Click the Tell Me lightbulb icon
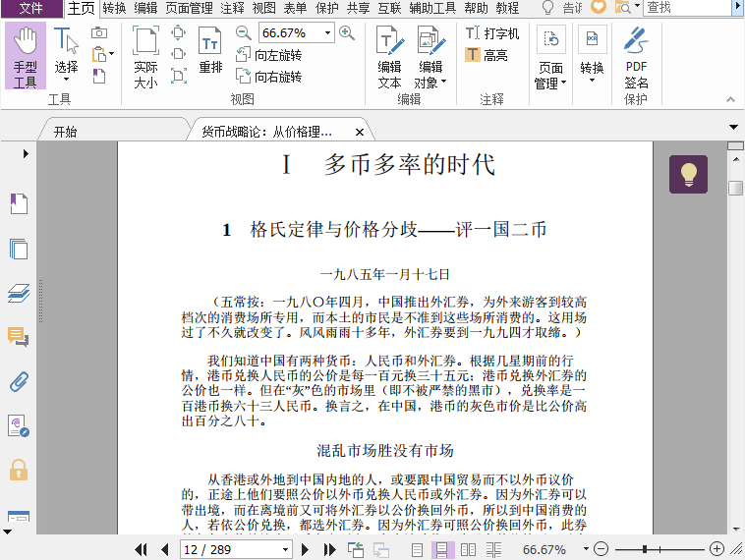Image resolution: width=745 pixels, height=560 pixels. (547, 8)
